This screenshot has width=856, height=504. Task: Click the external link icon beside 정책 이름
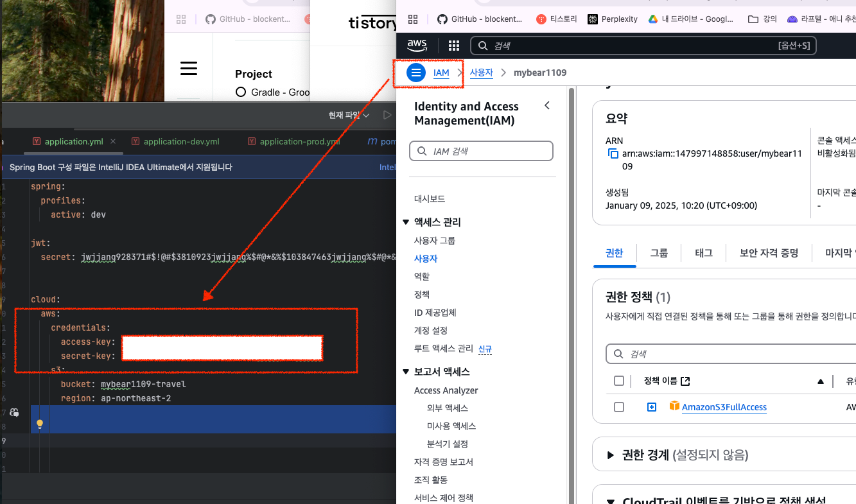pyautogui.click(x=685, y=381)
